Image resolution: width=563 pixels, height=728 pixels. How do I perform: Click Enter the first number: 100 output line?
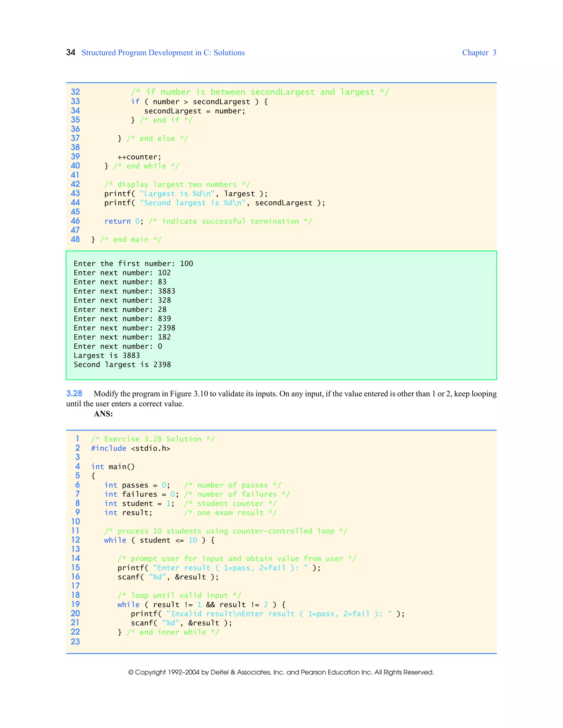133,264
